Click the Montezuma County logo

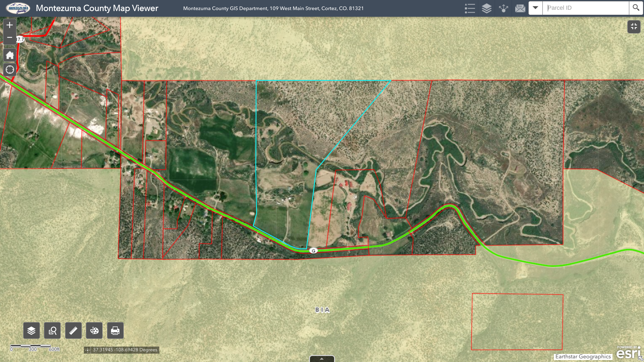pyautogui.click(x=18, y=8)
